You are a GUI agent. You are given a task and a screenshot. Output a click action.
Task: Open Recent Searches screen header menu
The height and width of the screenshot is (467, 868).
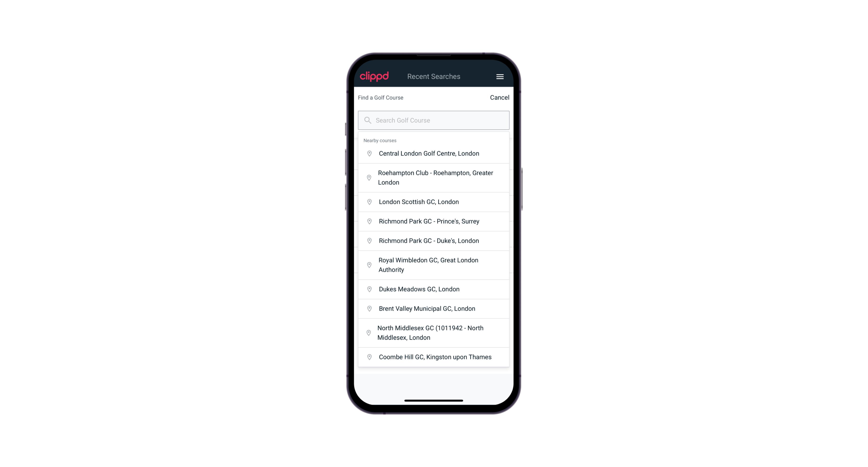(x=500, y=76)
